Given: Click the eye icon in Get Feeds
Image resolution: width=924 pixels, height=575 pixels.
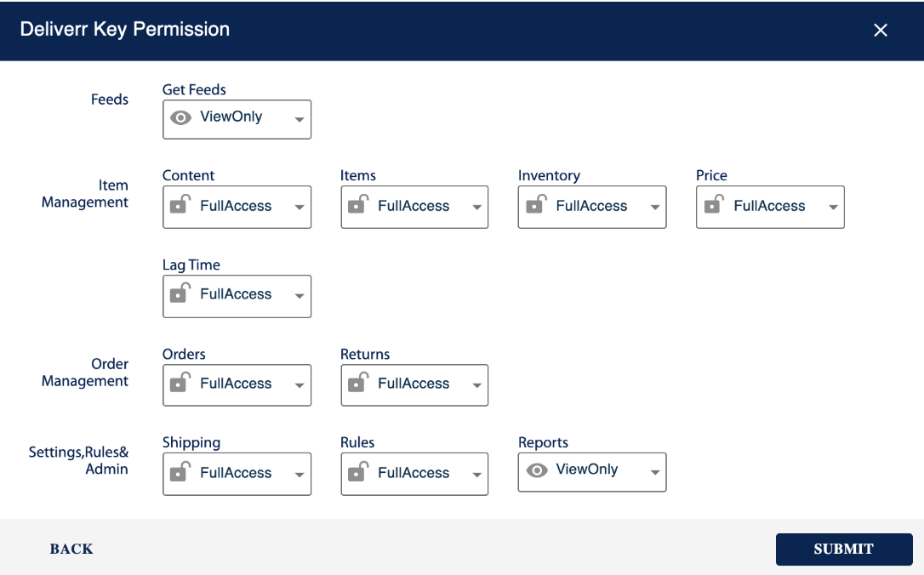Looking at the screenshot, I should (181, 118).
